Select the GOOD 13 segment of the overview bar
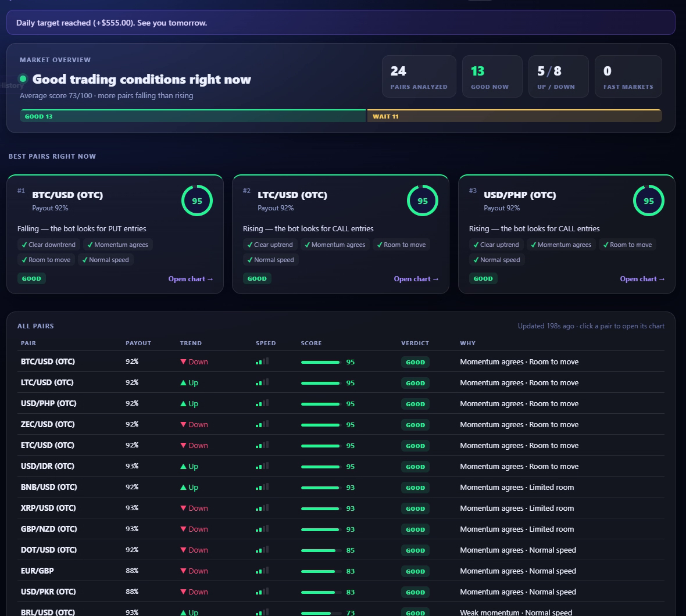 click(192, 116)
